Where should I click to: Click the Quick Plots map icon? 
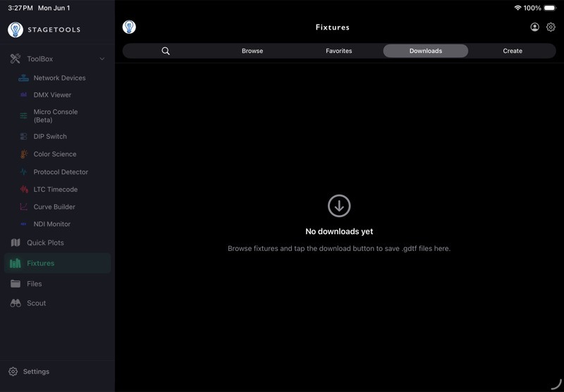tap(16, 243)
